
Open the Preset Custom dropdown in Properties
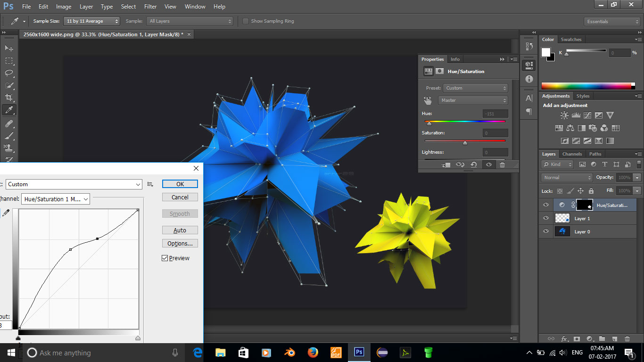475,88
